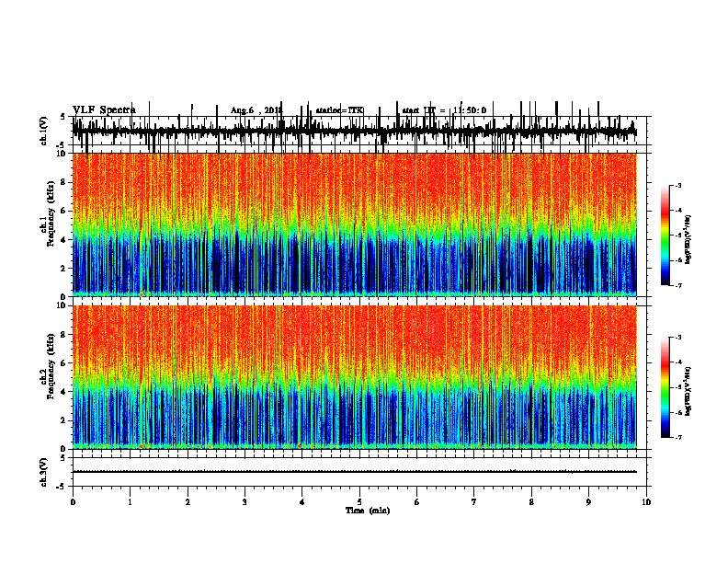The height and width of the screenshot is (563, 728).
Task: Click the "Time (min)" axis label
Action: tap(368, 511)
